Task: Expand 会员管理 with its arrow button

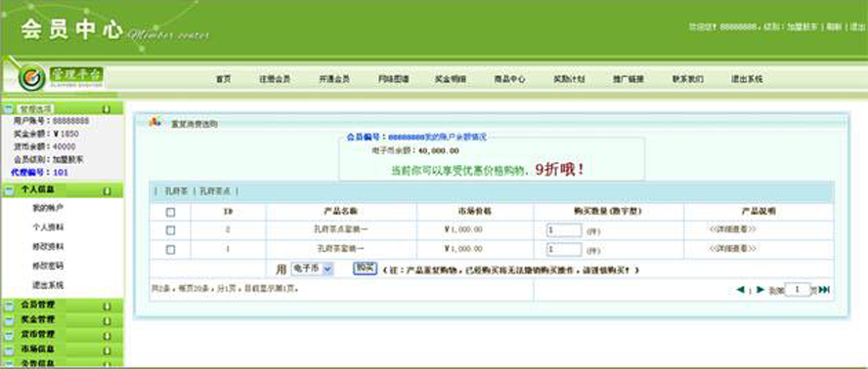Action: click(107, 306)
